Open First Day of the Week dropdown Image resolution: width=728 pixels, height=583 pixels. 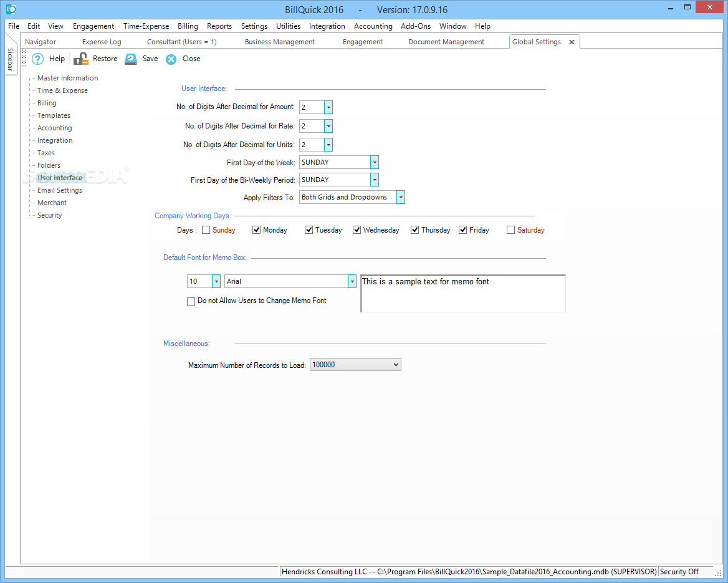374,162
